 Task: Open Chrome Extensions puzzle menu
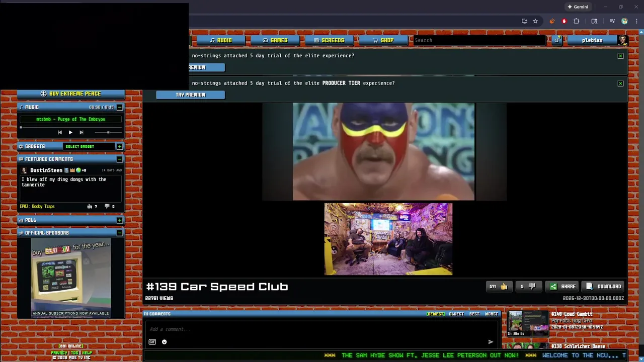point(577,21)
